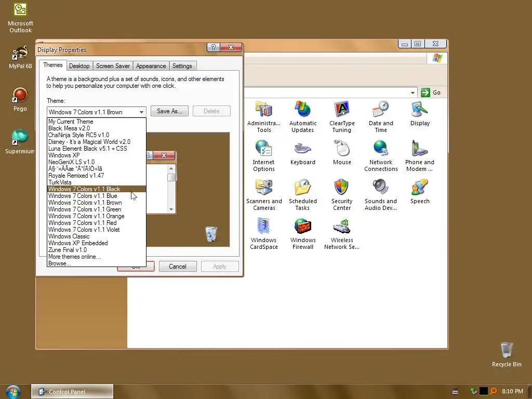Select Microsoft Outlook desktop icon
Screen dimensions: 532x399
20,18
